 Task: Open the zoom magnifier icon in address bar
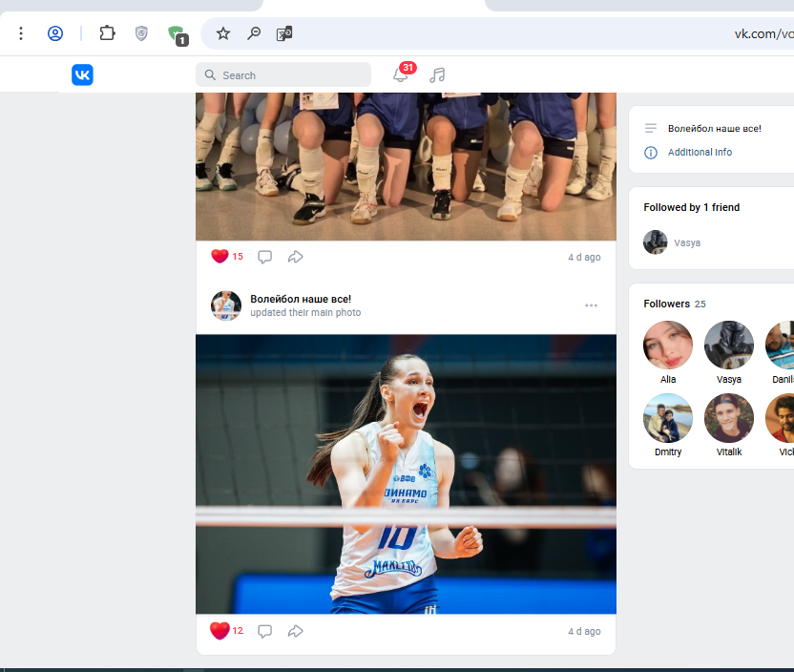(x=254, y=33)
